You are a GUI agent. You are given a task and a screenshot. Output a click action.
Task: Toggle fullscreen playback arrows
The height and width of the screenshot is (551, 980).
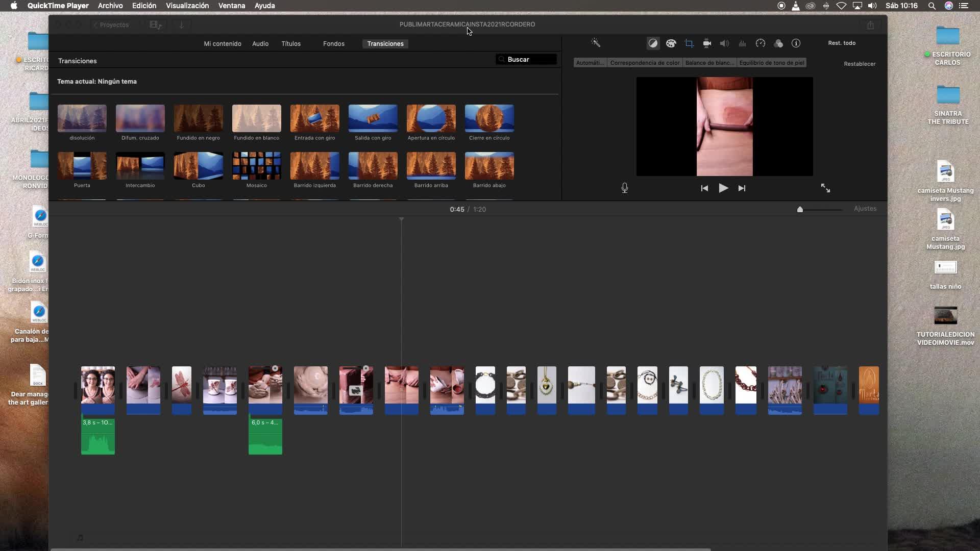[825, 188]
